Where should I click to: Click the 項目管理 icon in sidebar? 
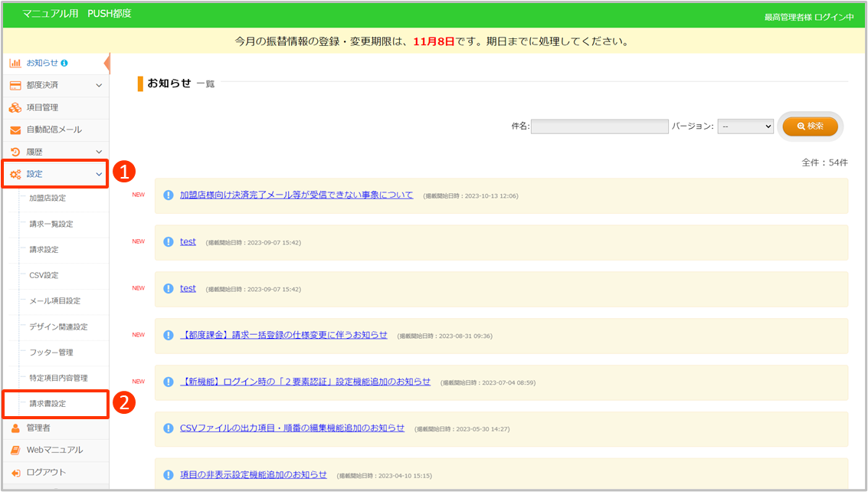pos(15,107)
